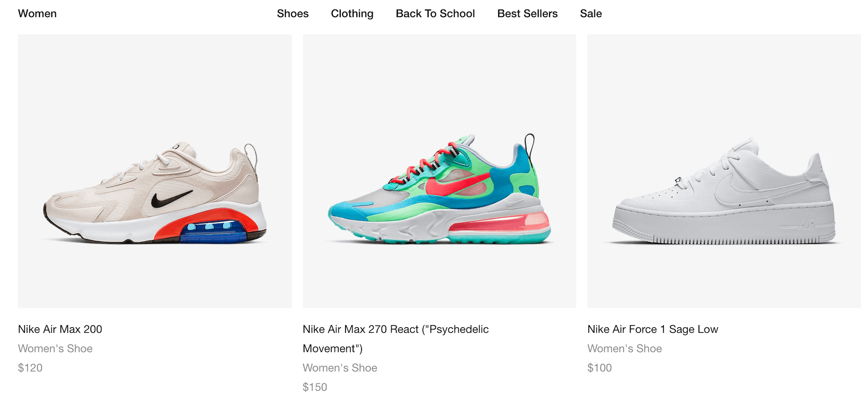This screenshot has width=868, height=406.
Task: Click the Nike Air Max 200 title
Action: tap(60, 329)
